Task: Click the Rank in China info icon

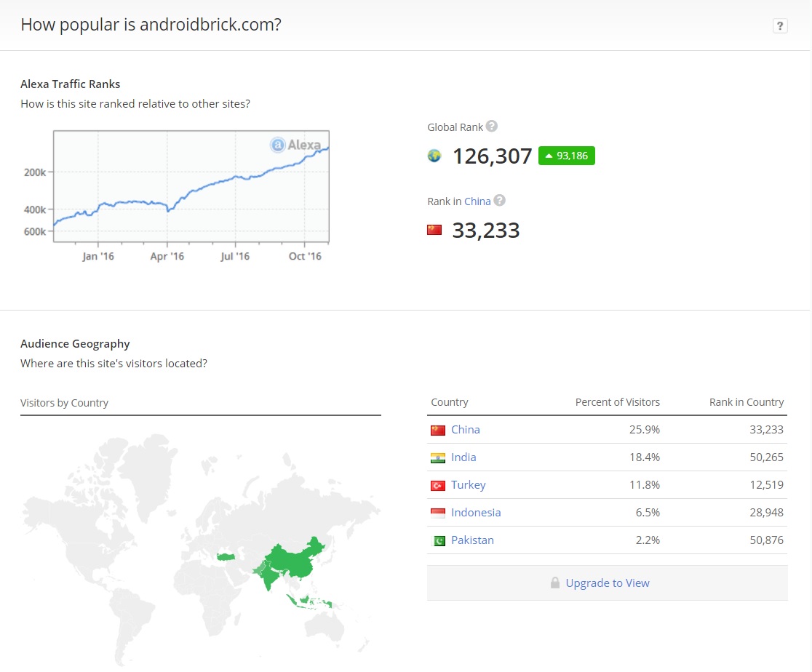Action: [x=499, y=201]
